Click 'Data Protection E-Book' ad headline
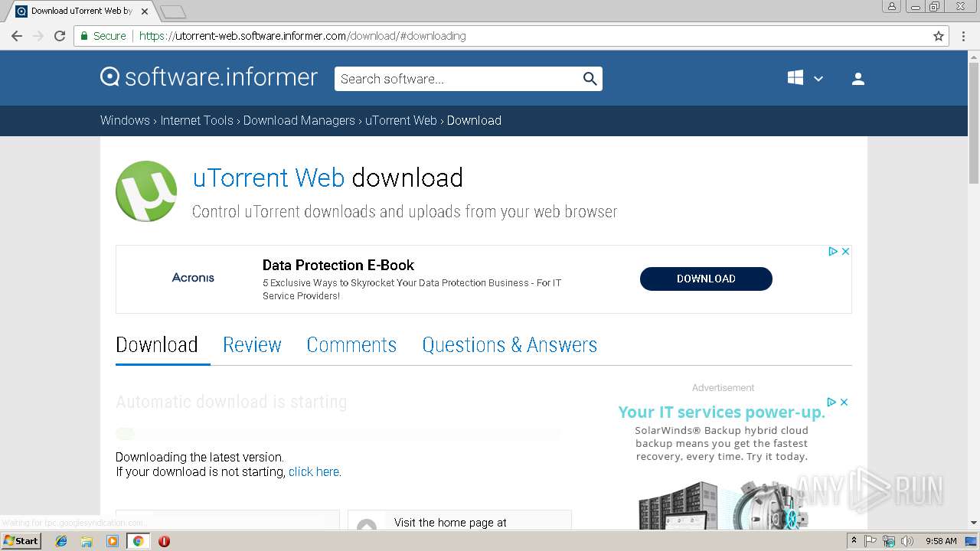 [x=338, y=266]
